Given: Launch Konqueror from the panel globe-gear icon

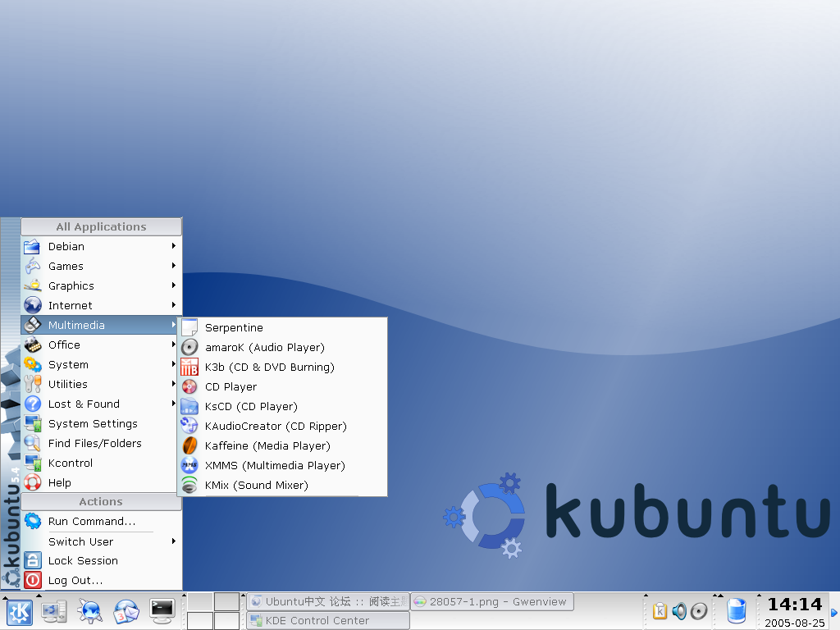Looking at the screenshot, I should tap(89, 612).
